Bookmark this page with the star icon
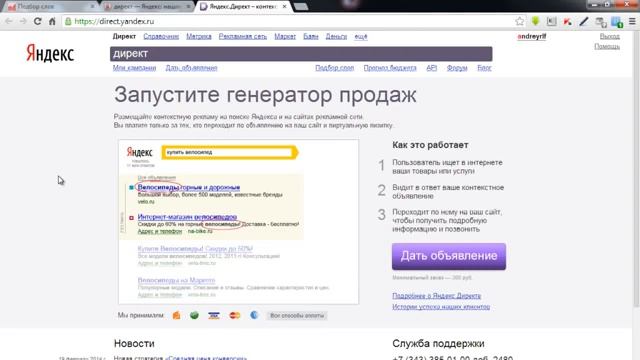This screenshot has width=640, height=360. pos(519,21)
